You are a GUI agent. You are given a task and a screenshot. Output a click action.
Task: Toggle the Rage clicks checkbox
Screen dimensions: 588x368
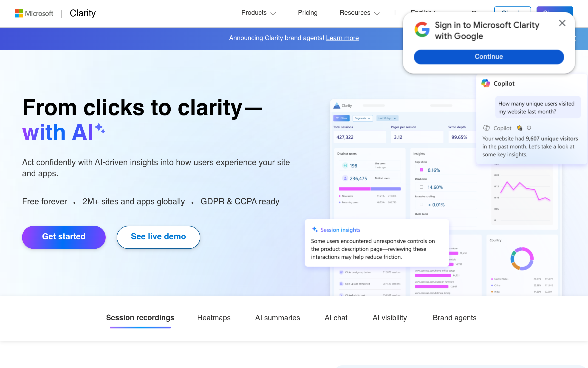421,170
